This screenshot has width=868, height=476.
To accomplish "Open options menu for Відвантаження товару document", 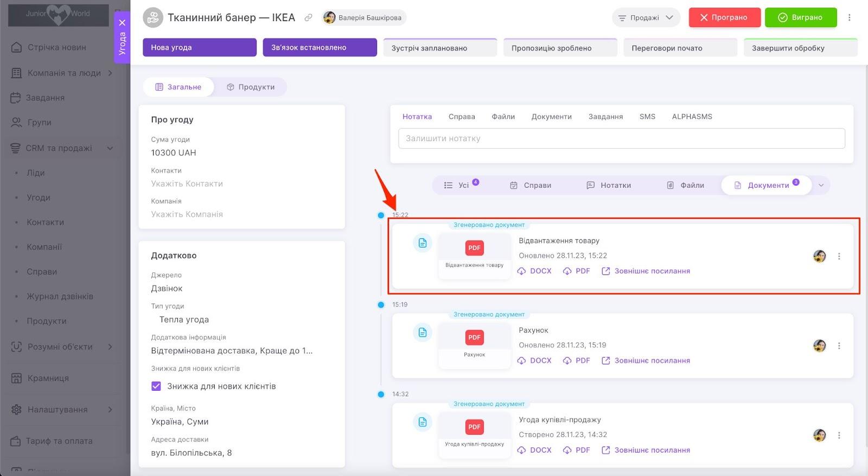I will (x=839, y=256).
